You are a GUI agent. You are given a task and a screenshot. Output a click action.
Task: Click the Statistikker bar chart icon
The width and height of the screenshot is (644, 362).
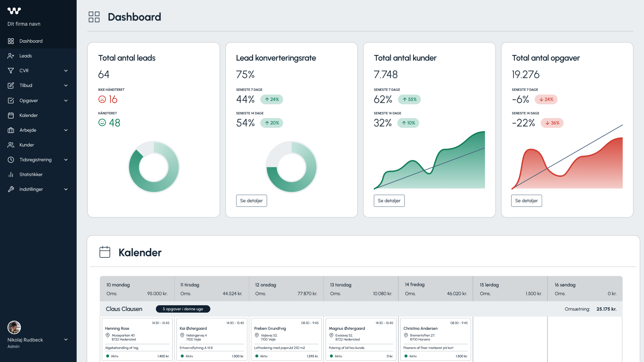coord(11,175)
